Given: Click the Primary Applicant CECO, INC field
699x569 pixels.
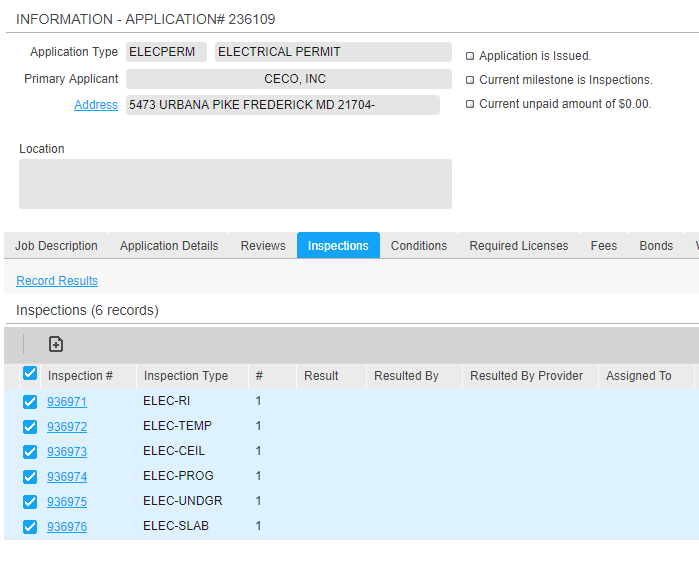Looking at the screenshot, I should tap(289, 79).
